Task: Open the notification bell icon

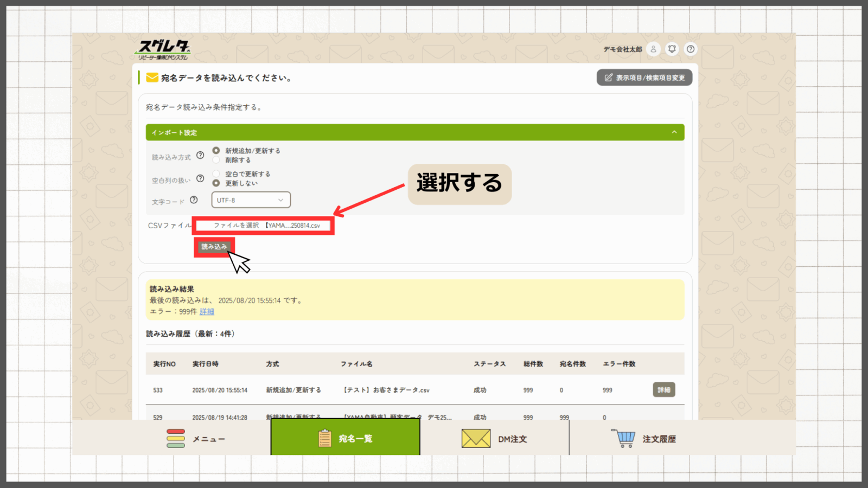Action: [x=672, y=49]
